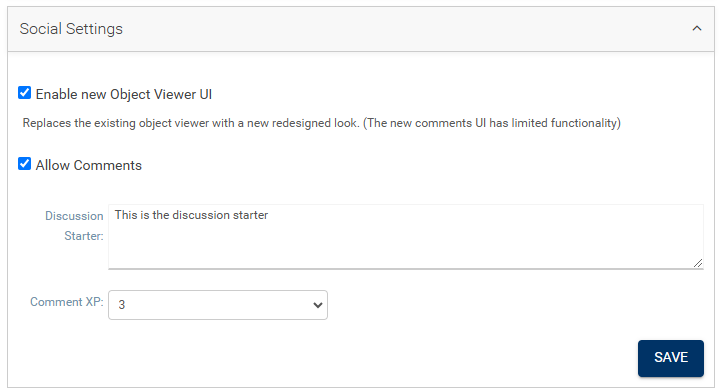Open the Comment XP dropdown
721x392 pixels.
coord(218,305)
